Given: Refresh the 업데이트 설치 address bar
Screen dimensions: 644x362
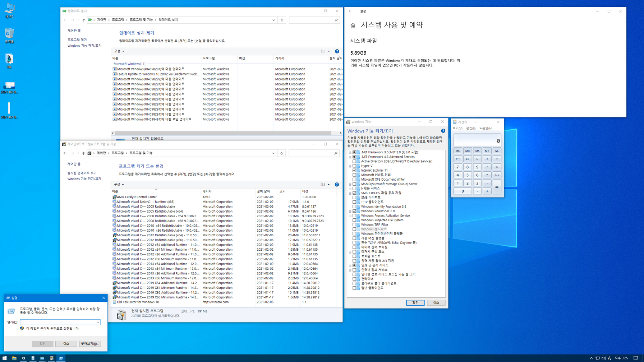Looking at the screenshot, I should [x=282, y=20].
